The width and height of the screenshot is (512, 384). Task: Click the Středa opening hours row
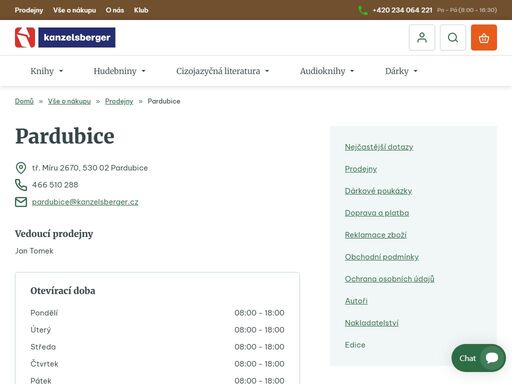click(157, 347)
